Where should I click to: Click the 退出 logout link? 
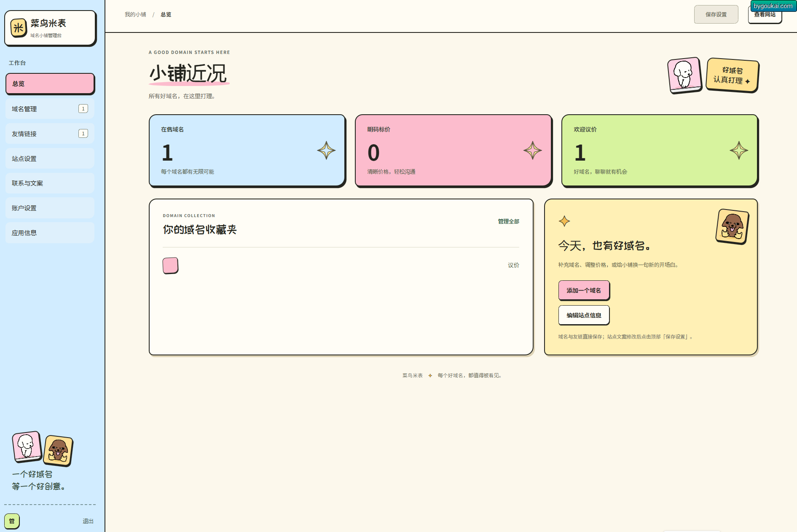point(88,521)
